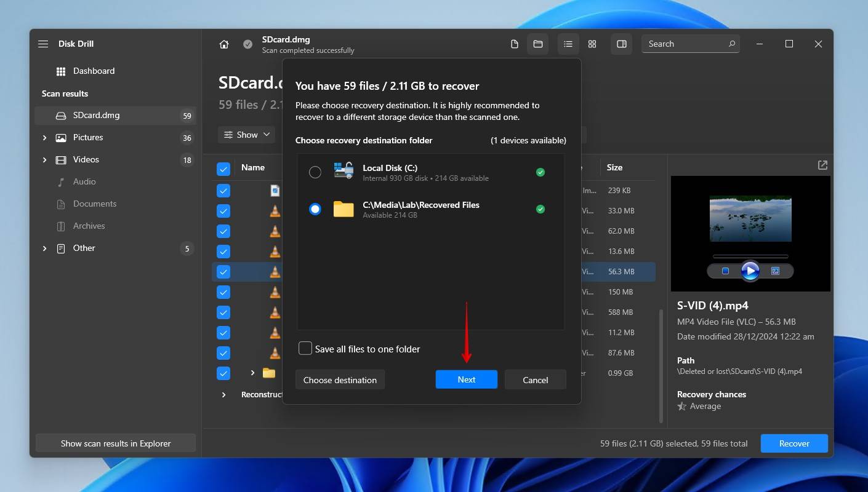
Task: Open Documents category in sidebar
Action: tap(116, 204)
